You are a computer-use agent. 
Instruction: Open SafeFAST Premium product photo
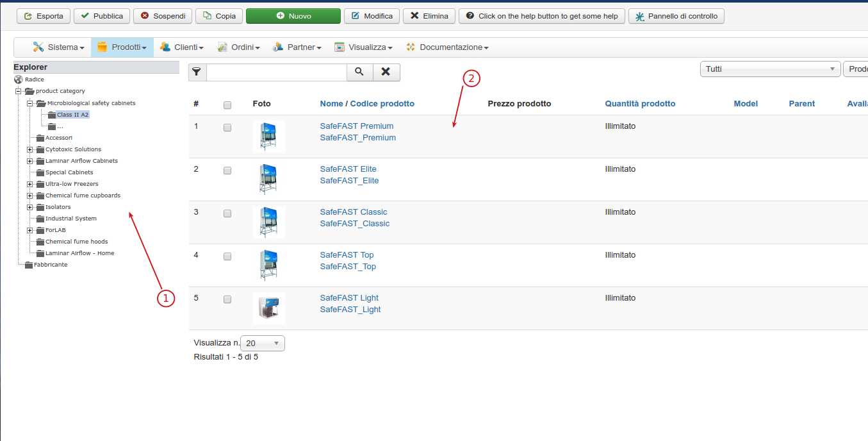(x=268, y=137)
